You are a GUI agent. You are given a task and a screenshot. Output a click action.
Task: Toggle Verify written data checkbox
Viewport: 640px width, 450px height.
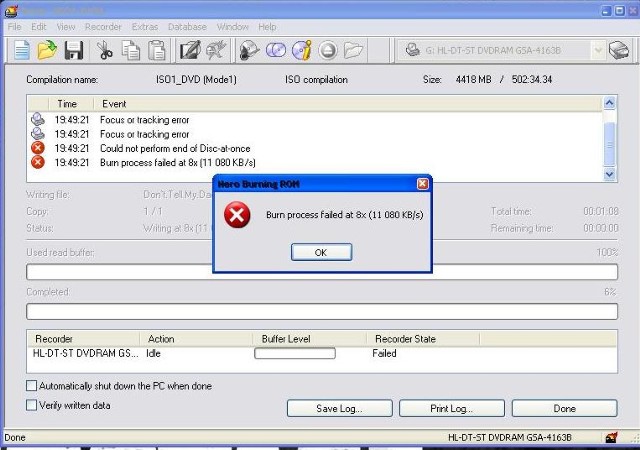(31, 405)
